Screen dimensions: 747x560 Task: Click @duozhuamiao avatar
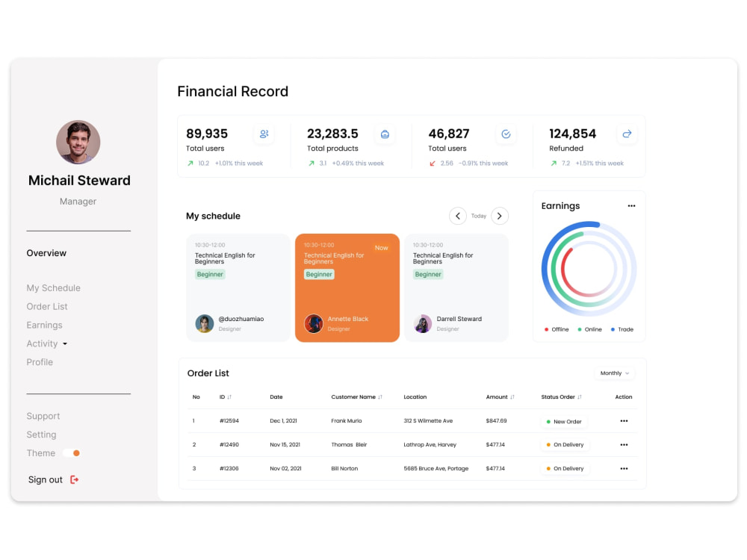[205, 324]
